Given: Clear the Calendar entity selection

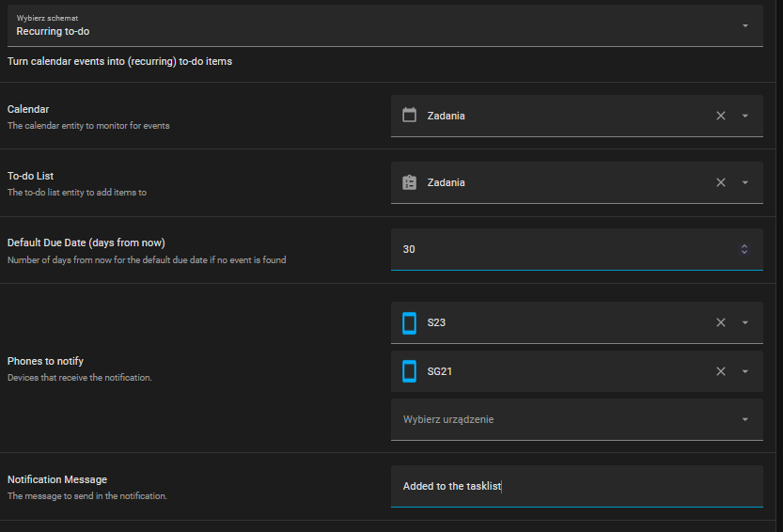Looking at the screenshot, I should click(721, 116).
